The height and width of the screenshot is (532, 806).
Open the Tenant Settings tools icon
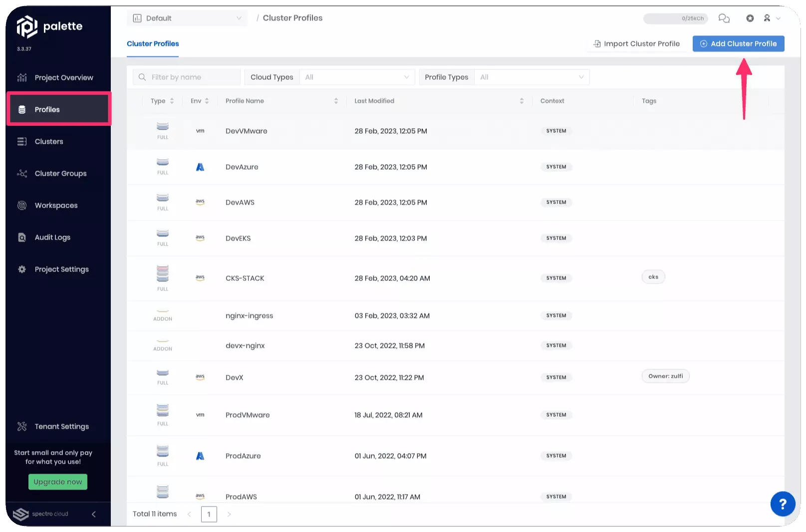[22, 426]
